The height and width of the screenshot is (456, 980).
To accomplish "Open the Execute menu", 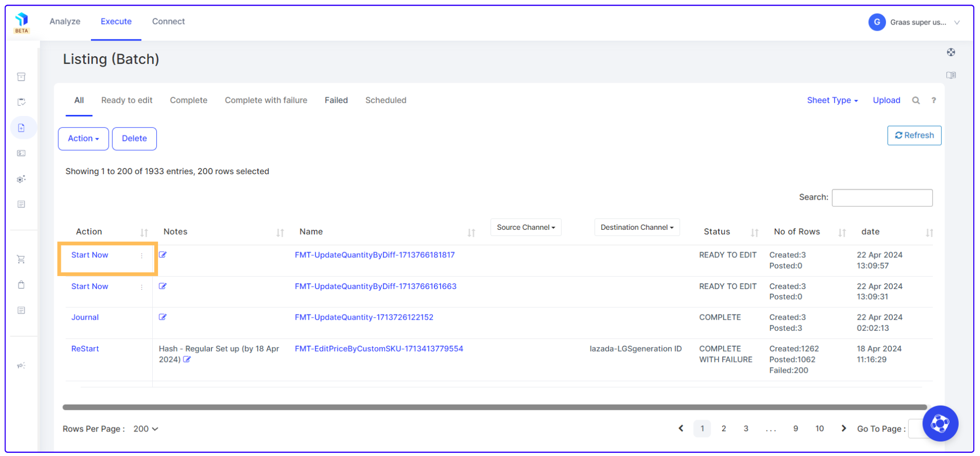I will pos(116,21).
